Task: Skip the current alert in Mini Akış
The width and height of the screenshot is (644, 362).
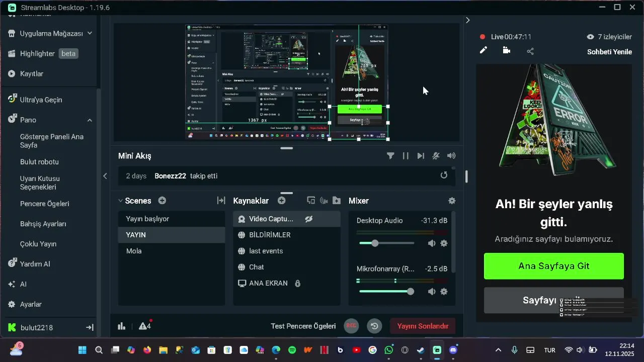Action: 421,156
